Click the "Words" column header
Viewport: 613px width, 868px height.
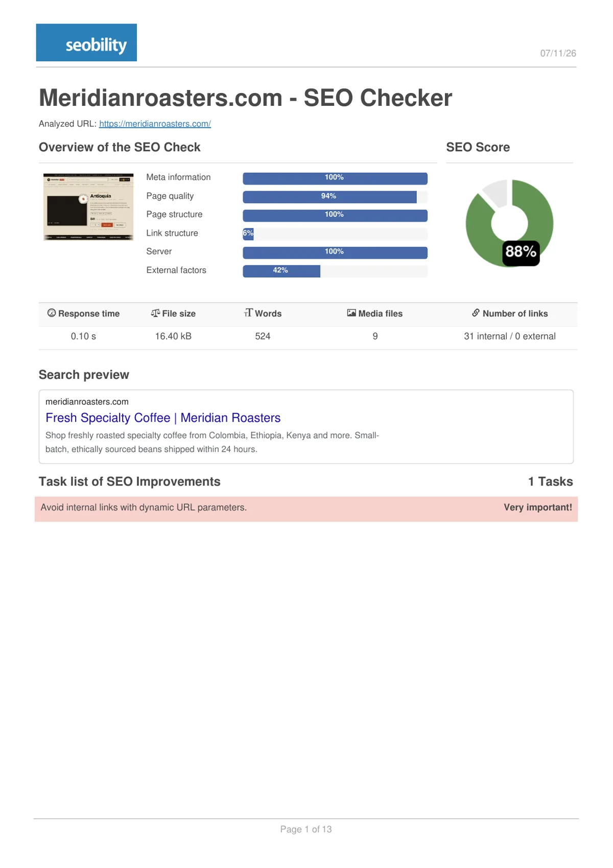tap(268, 314)
